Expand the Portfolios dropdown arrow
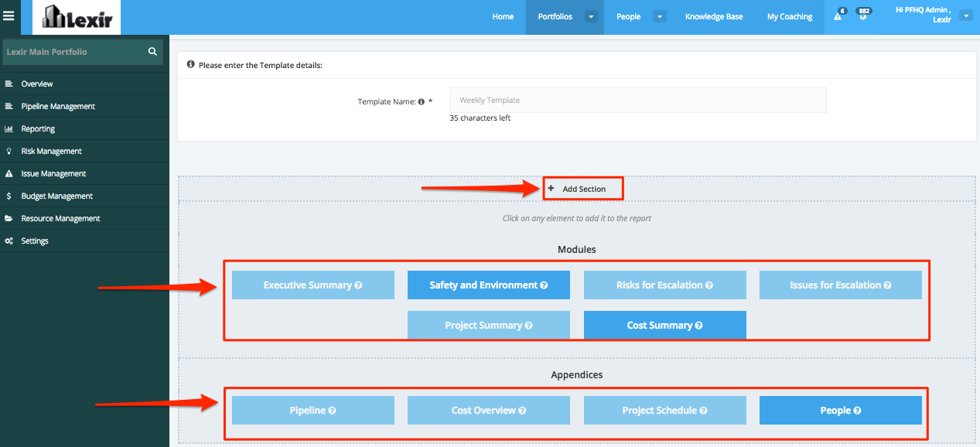Image resolution: width=980 pixels, height=447 pixels. [591, 16]
